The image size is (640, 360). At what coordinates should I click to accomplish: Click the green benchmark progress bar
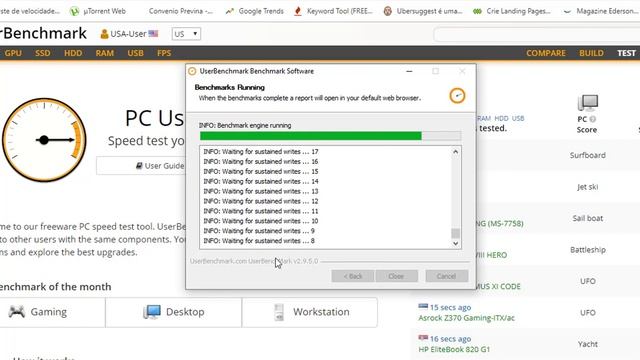(x=311, y=136)
